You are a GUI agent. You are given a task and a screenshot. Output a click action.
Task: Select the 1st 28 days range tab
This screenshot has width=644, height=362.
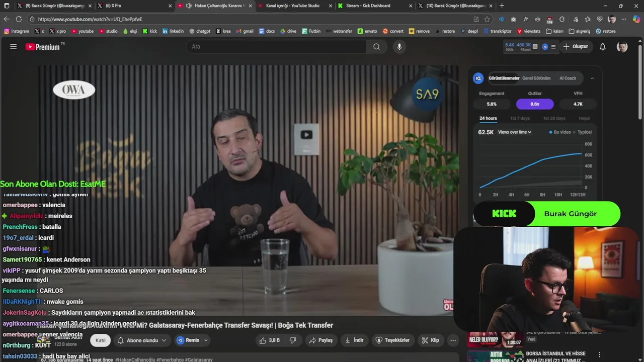(554, 119)
